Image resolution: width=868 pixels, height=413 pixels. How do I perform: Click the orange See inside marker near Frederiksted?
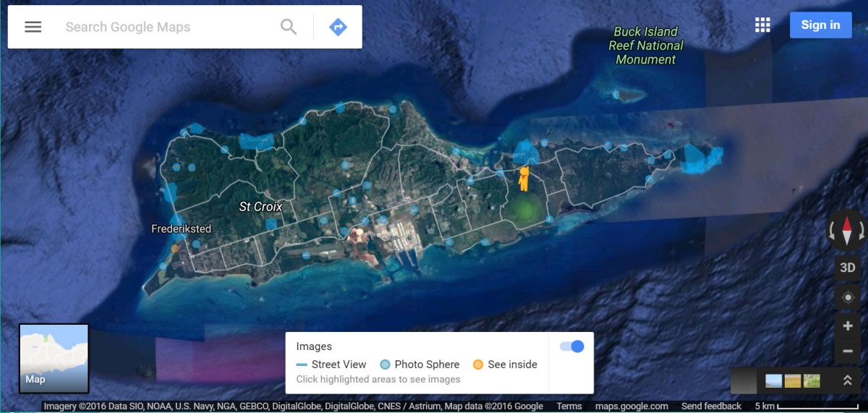(x=174, y=248)
